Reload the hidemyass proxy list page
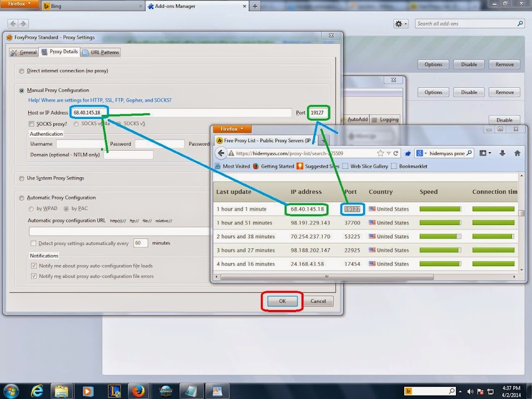This screenshot has height=399, width=532. click(395, 153)
